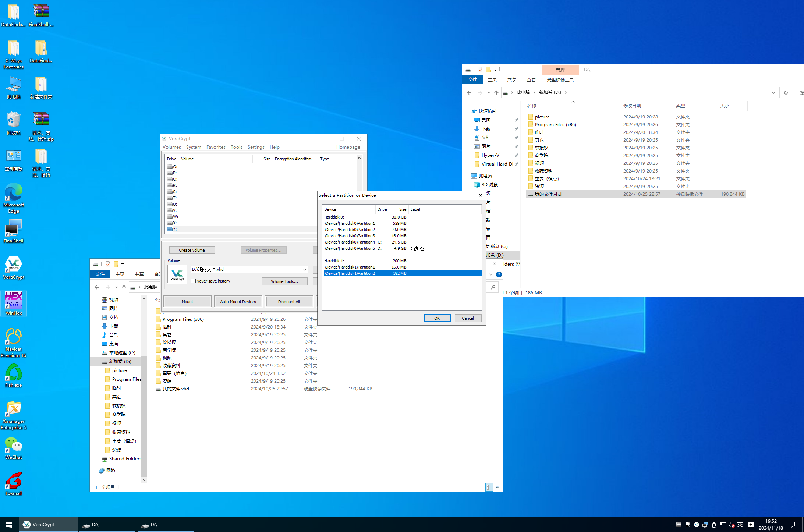Click the Homepage link in VeraCrypt

[x=348, y=147]
